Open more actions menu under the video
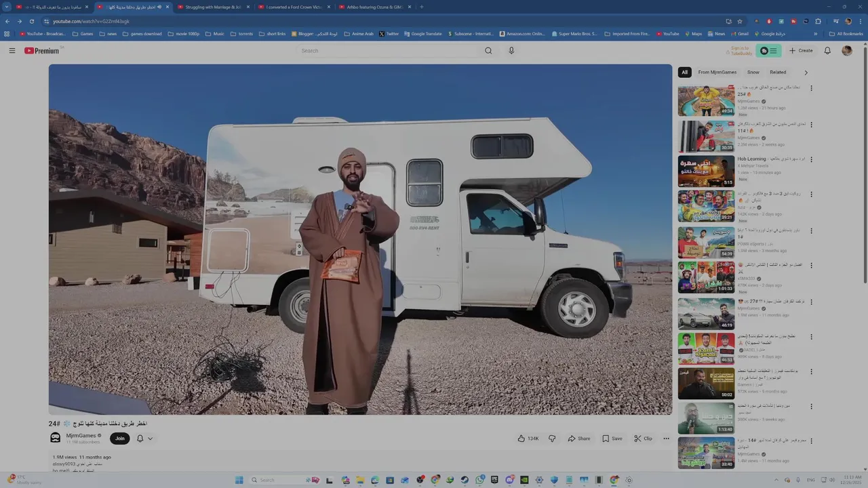Screen dimensions: 868x488 click(x=666, y=439)
